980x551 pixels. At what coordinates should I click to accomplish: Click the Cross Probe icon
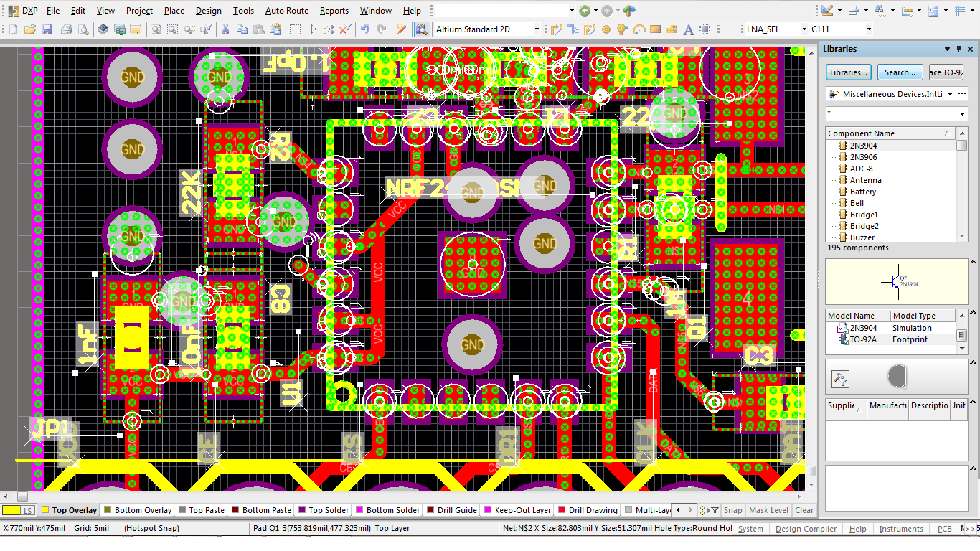(401, 29)
